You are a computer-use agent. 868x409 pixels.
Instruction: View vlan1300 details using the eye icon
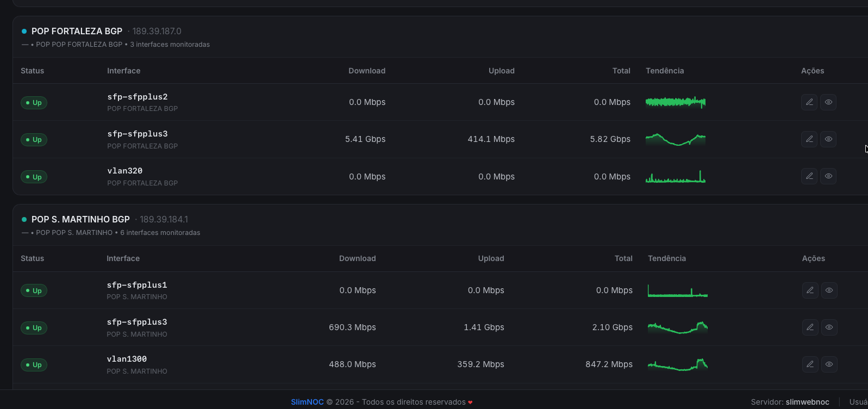[x=829, y=364]
